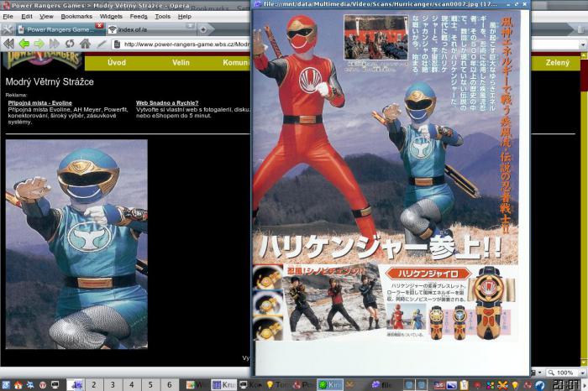Activate the file... taskbar window button
Viewport: 588px width, 391px height.
pos(383,384)
